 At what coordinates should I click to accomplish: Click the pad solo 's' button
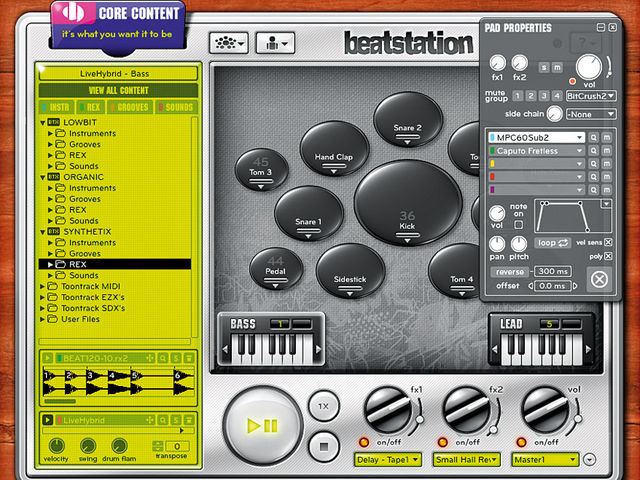click(x=544, y=67)
